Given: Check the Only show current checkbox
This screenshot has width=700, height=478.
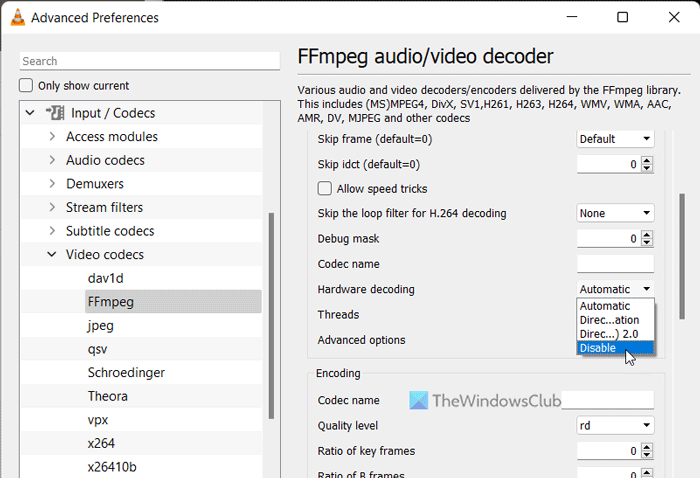Looking at the screenshot, I should pyautogui.click(x=26, y=85).
